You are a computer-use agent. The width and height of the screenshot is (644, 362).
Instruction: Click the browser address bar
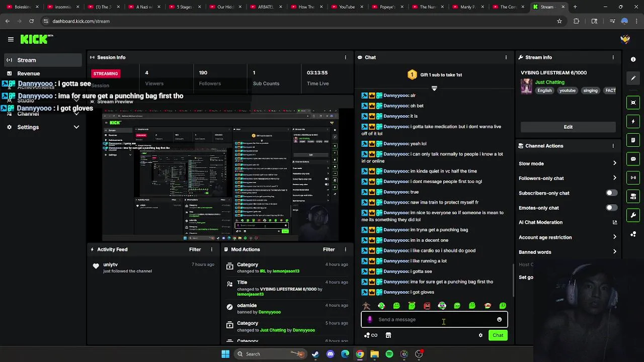(302, 21)
